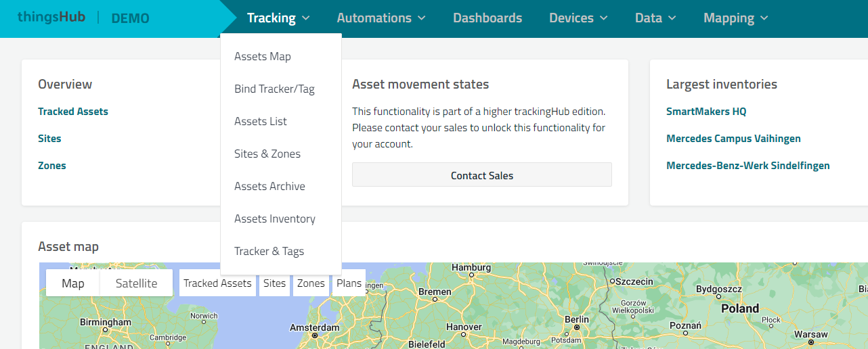The image size is (868, 349).
Task: Collapse the open Tracking dropdown menu
Action: 278,18
